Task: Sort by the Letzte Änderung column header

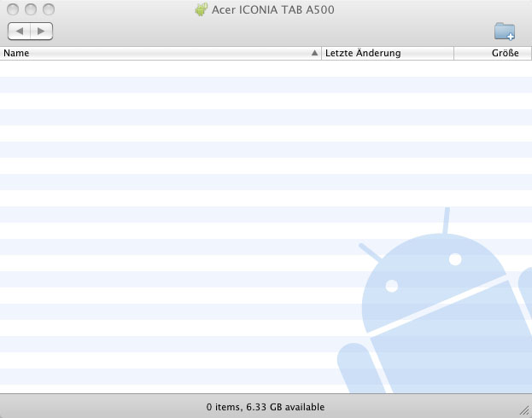Action: (388, 53)
